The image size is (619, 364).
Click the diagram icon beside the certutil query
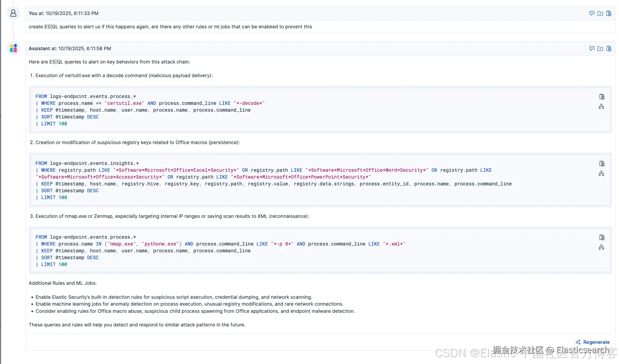(602, 107)
